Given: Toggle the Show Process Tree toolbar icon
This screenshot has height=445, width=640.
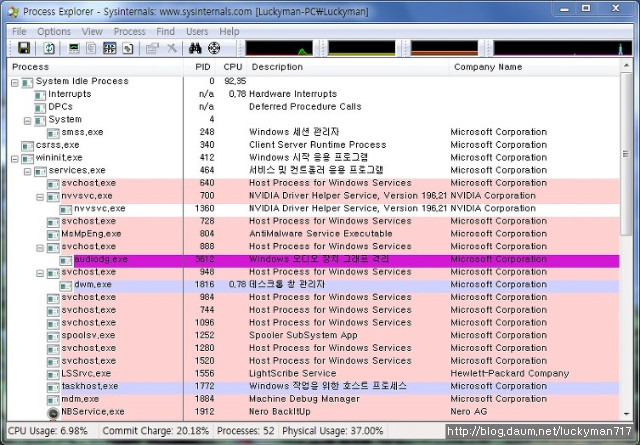Looking at the screenshot, I should (x=91, y=48).
